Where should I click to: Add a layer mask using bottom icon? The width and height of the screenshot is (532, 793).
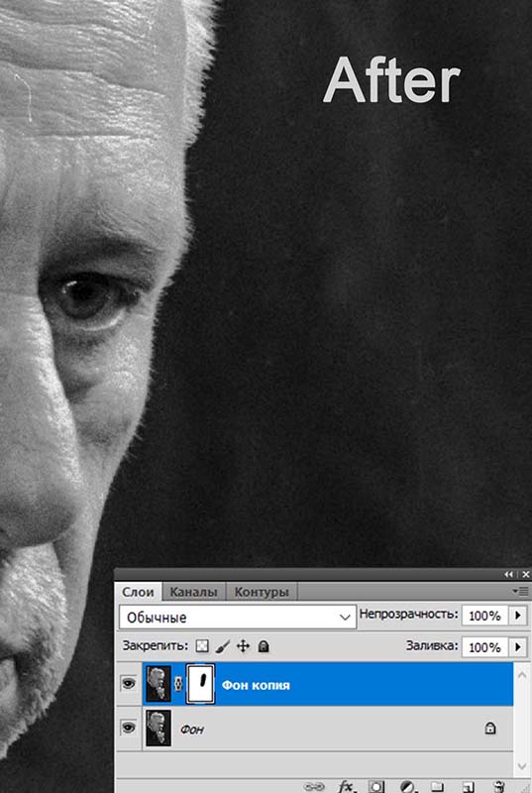(x=375, y=786)
